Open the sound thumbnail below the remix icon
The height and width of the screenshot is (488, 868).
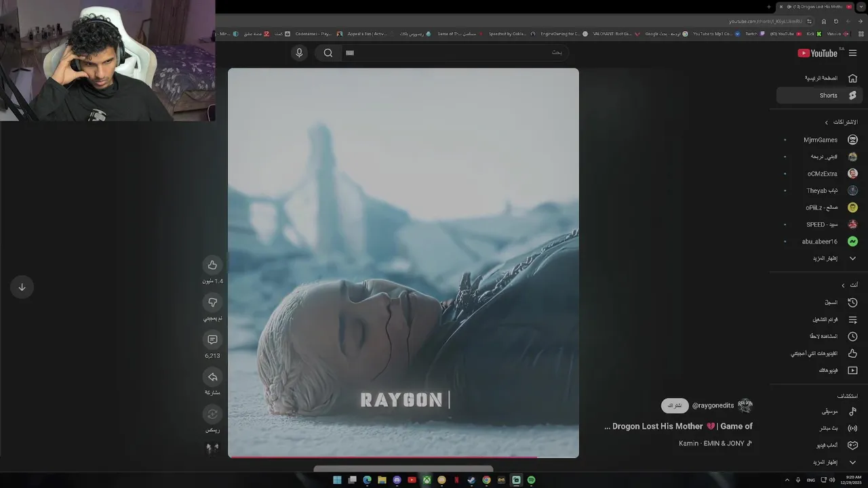[212, 449]
